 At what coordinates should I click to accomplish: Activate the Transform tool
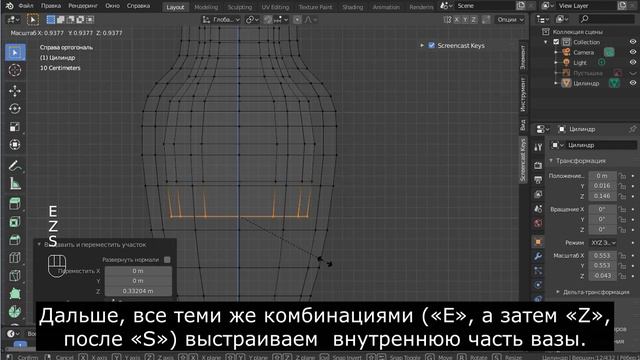point(15,144)
